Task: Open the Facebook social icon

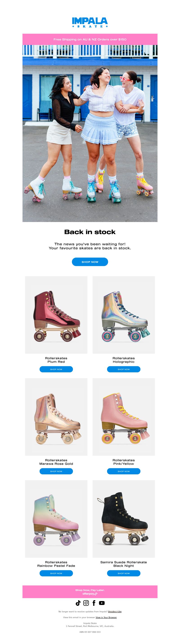Action: click(94, 603)
